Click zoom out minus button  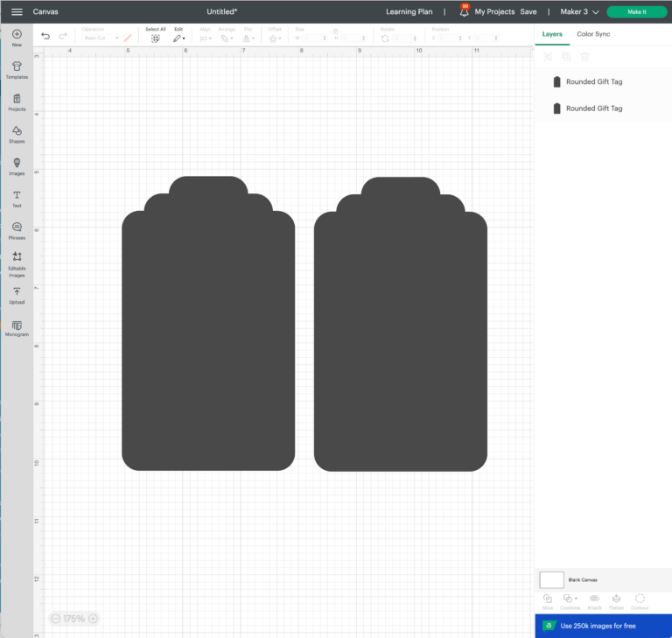55,619
